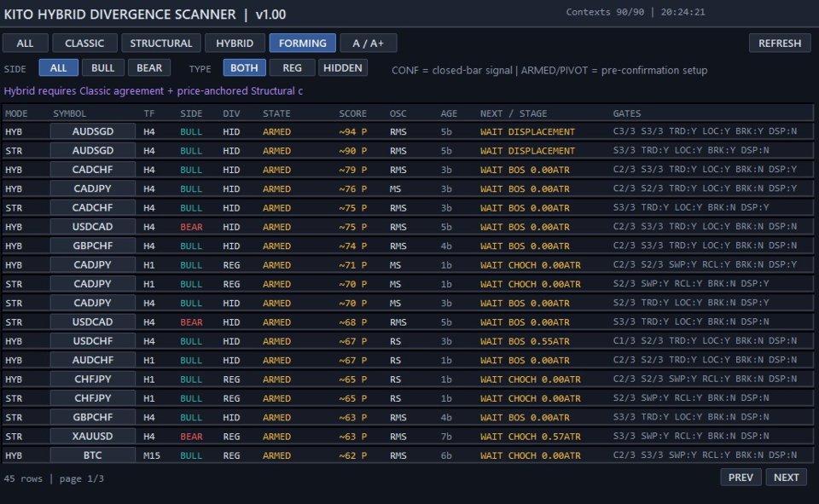Set TYPE filter to REG
Viewport: 819px width, 504px height.
(292, 68)
